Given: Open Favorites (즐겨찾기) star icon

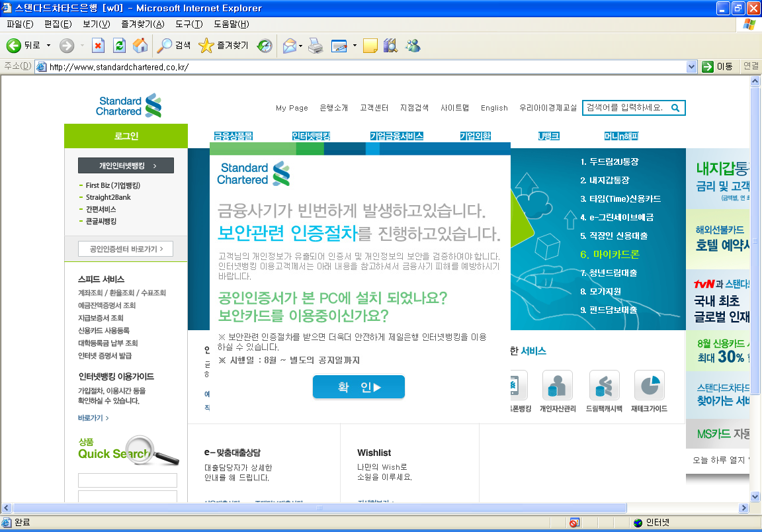Looking at the screenshot, I should 206,46.
